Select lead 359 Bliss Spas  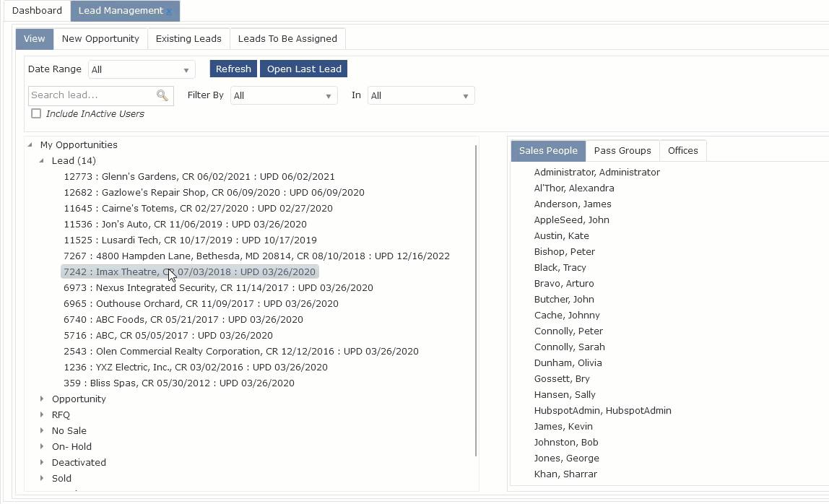(x=179, y=383)
